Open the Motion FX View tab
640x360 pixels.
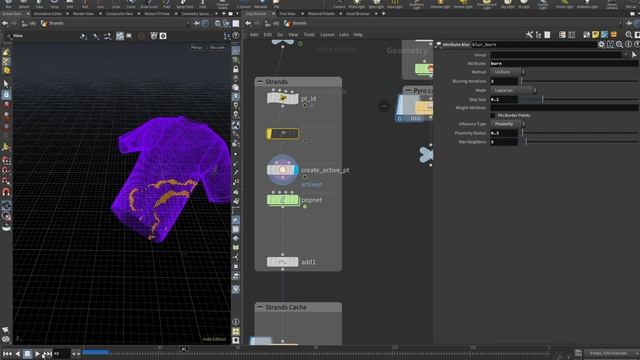tap(157, 13)
